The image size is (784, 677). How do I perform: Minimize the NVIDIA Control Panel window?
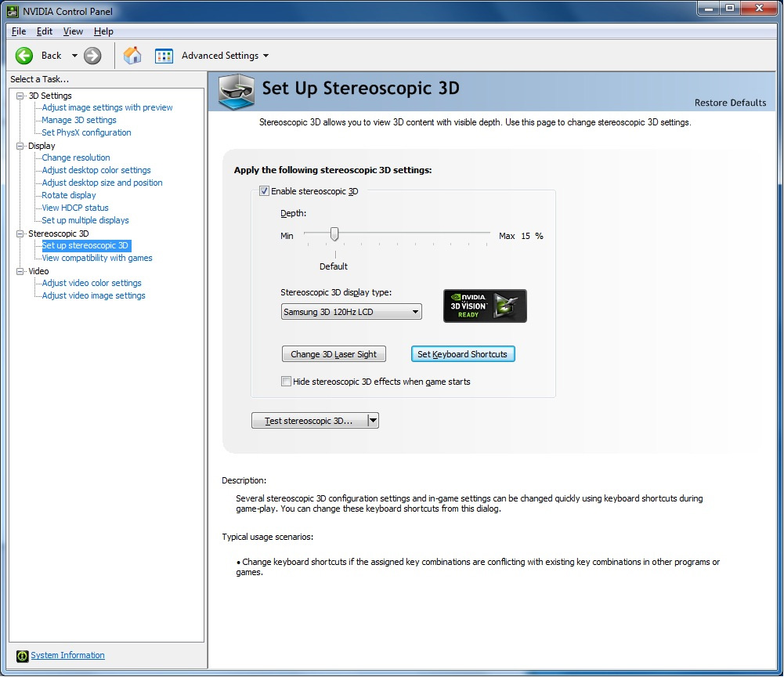click(709, 8)
